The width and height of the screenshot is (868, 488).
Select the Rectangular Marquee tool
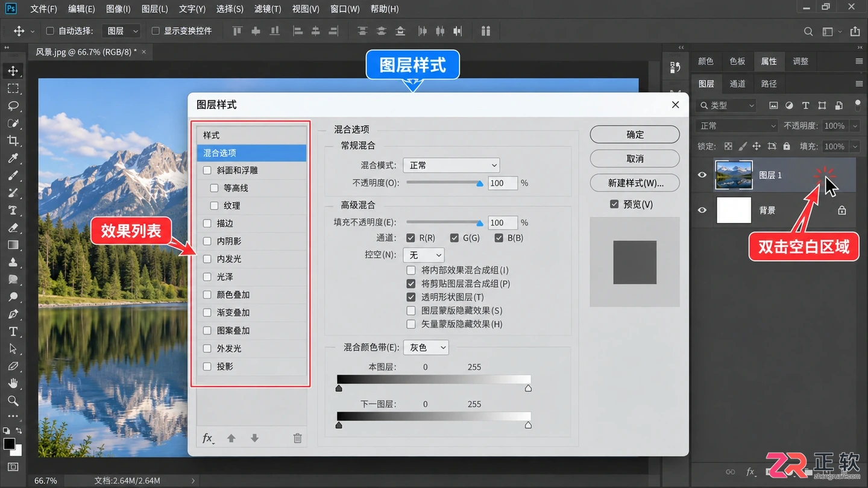[x=13, y=88]
